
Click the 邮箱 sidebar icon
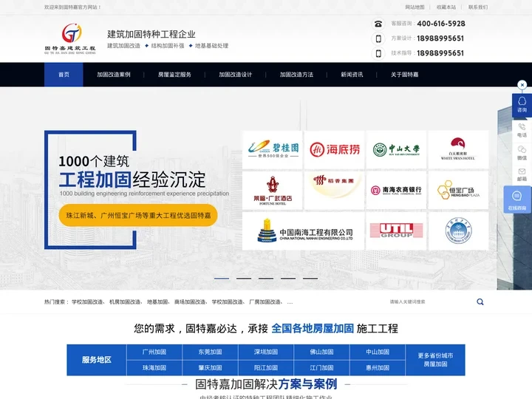coord(522,174)
